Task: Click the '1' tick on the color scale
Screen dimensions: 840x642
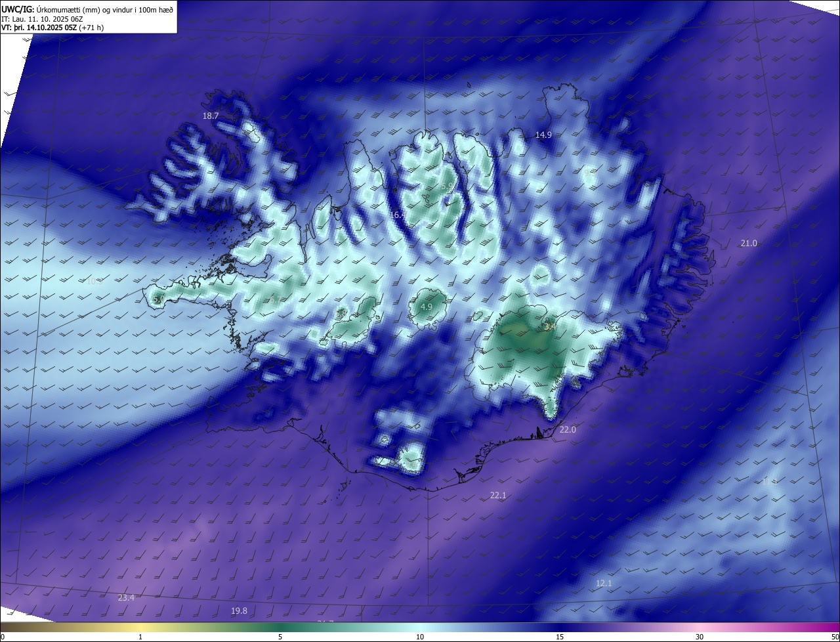Action: click(x=140, y=637)
